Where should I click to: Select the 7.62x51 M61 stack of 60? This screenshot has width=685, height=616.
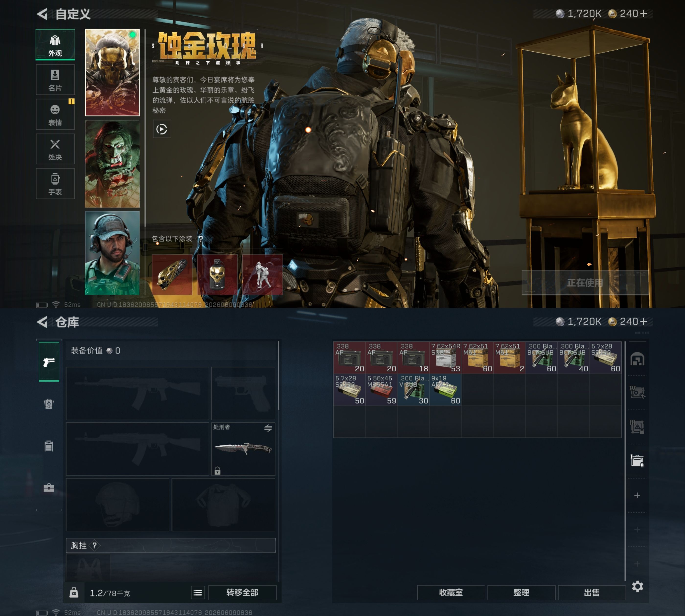[478, 358]
